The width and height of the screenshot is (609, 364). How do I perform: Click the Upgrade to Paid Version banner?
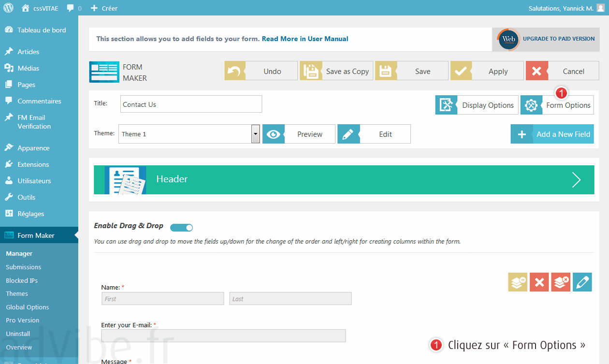coord(545,39)
